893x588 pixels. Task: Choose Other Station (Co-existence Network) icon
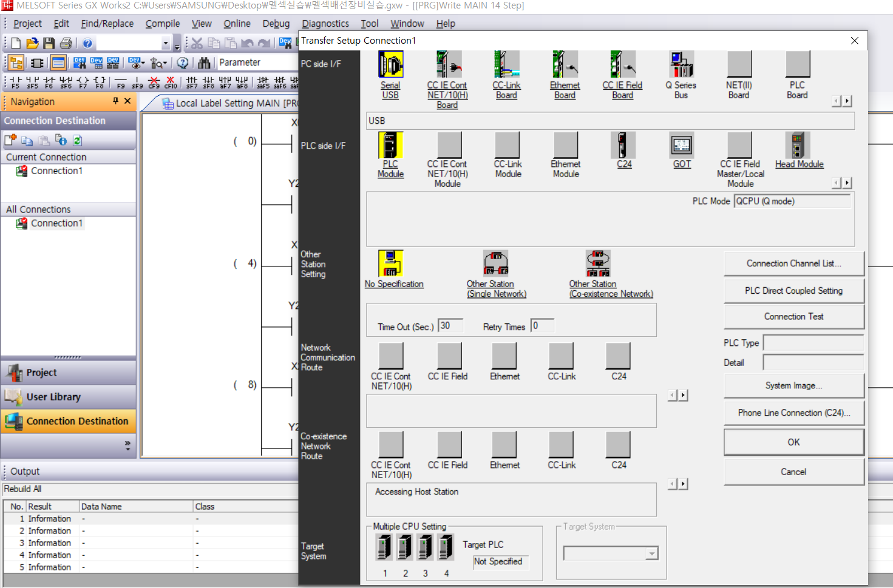[x=598, y=263]
